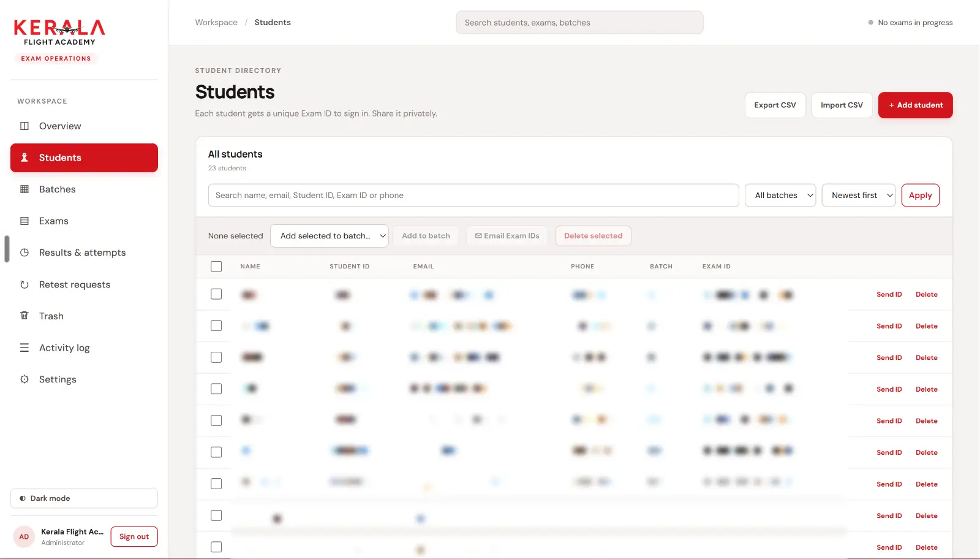The width and height of the screenshot is (980, 559).
Task: Click the Retest requests refresh icon
Action: pyautogui.click(x=24, y=284)
